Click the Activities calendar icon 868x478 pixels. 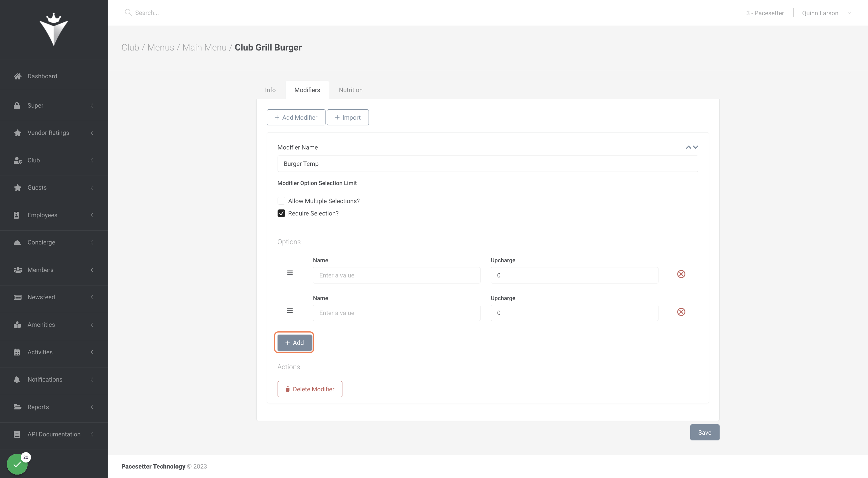(17, 352)
